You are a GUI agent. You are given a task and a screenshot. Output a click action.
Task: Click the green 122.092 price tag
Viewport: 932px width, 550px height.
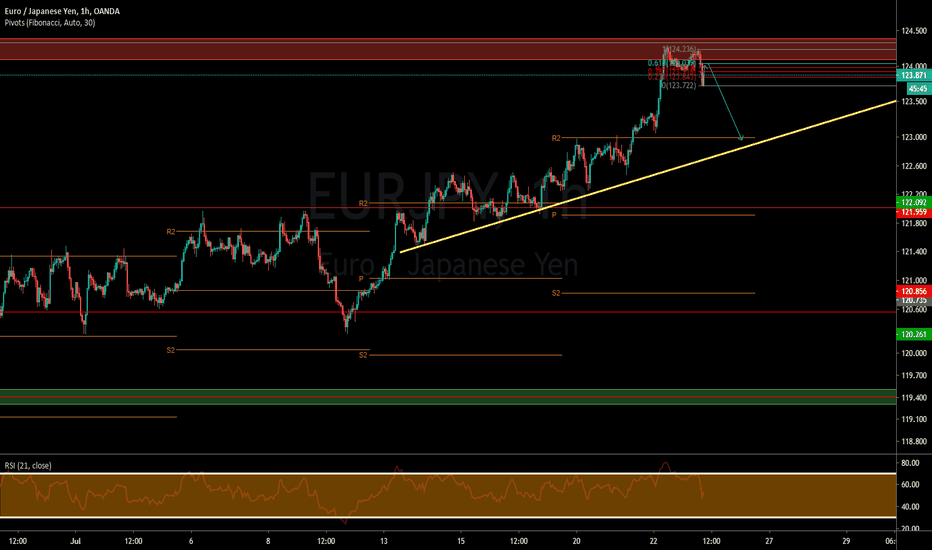point(914,203)
